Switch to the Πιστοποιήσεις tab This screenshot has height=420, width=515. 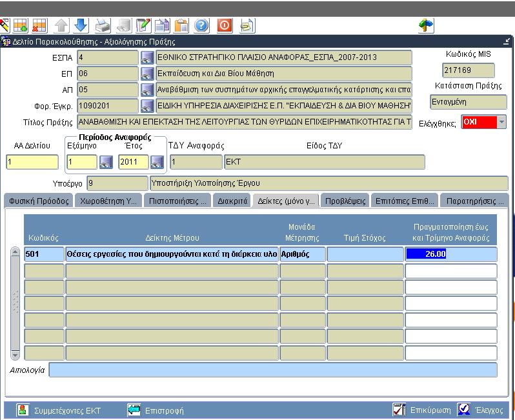click(x=177, y=201)
